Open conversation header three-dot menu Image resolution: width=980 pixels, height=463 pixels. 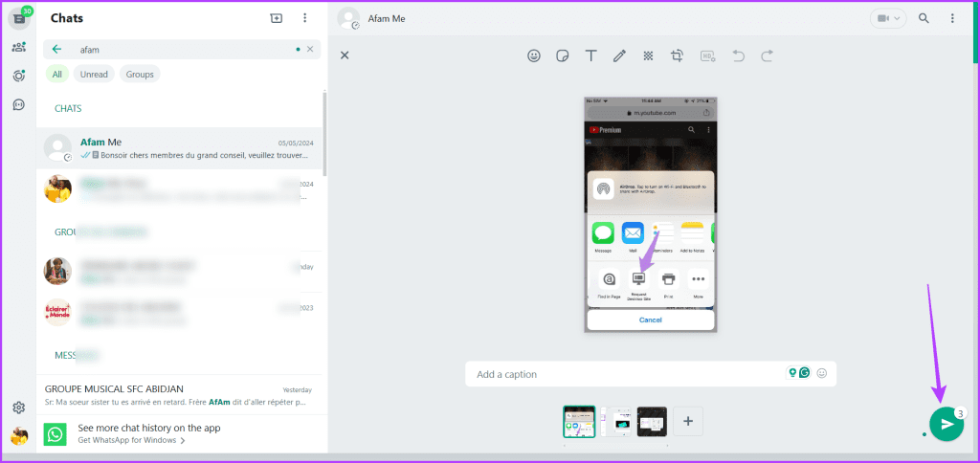[x=951, y=18]
